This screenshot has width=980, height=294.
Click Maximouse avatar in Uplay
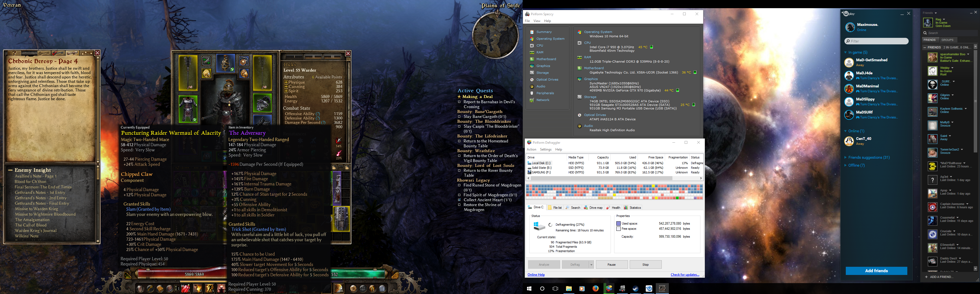click(x=850, y=27)
